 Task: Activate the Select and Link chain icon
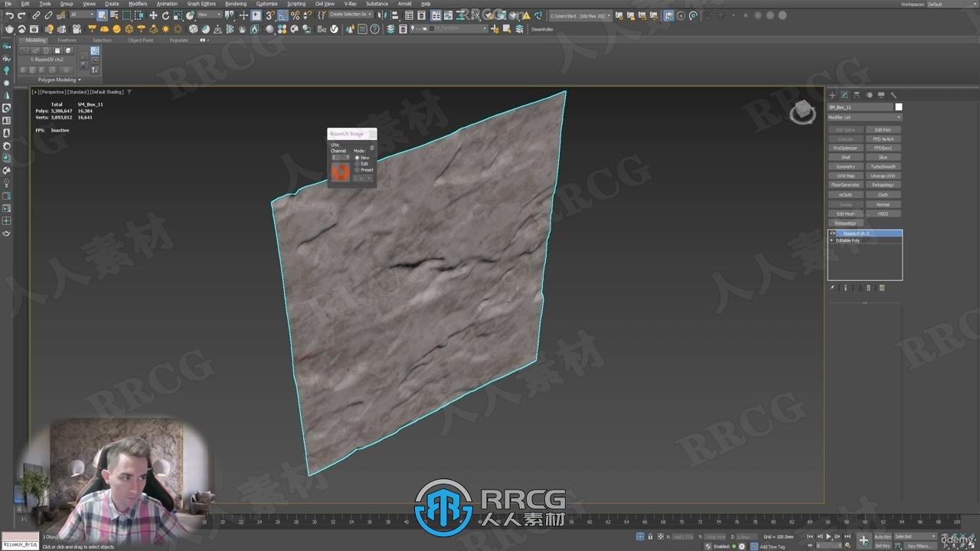tap(36, 15)
